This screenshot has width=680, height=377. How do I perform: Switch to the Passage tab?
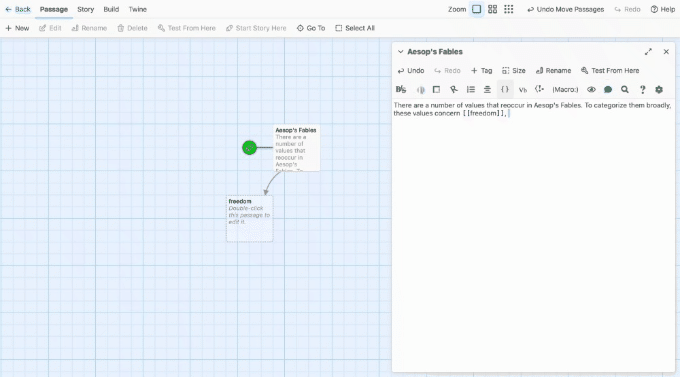click(54, 9)
